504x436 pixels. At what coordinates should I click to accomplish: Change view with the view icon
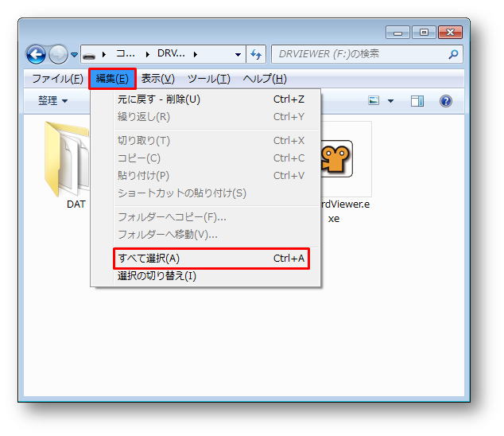tap(374, 101)
